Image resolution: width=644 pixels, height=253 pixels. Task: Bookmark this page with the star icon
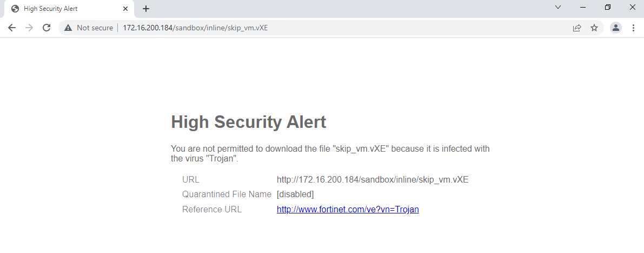click(594, 28)
